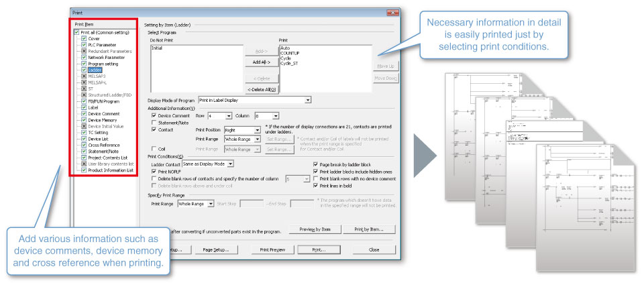Open Page Setup... dialog
This screenshot has width=644, height=287.
(x=215, y=249)
